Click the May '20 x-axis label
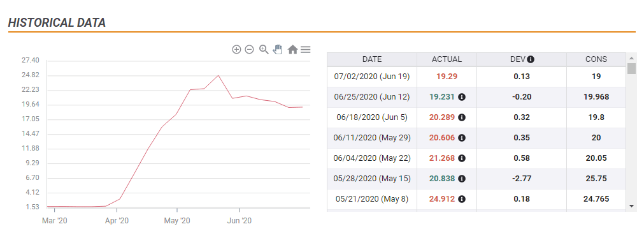 coord(177,221)
